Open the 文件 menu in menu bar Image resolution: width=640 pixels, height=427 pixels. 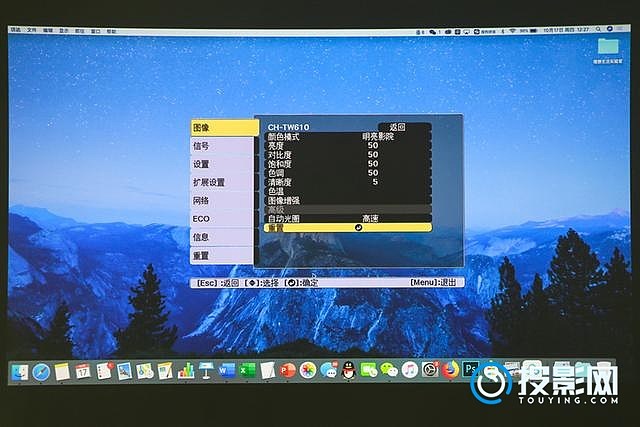pyautogui.click(x=31, y=30)
